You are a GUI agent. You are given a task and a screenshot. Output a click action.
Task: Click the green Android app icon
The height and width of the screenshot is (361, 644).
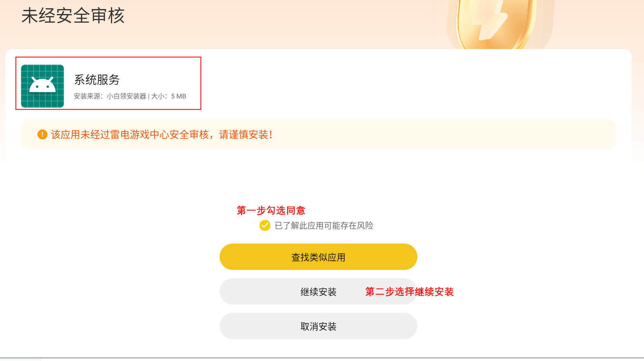(x=42, y=86)
